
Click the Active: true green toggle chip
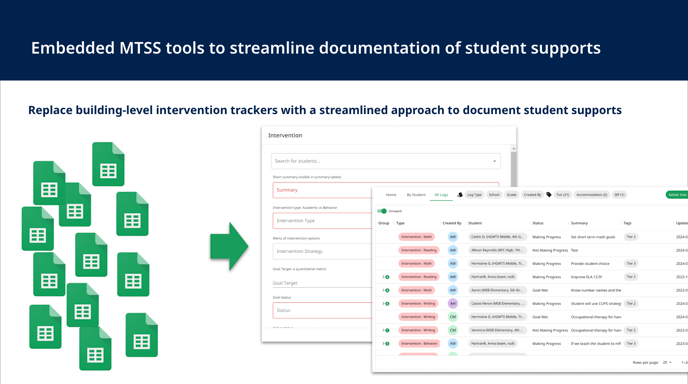677,195
